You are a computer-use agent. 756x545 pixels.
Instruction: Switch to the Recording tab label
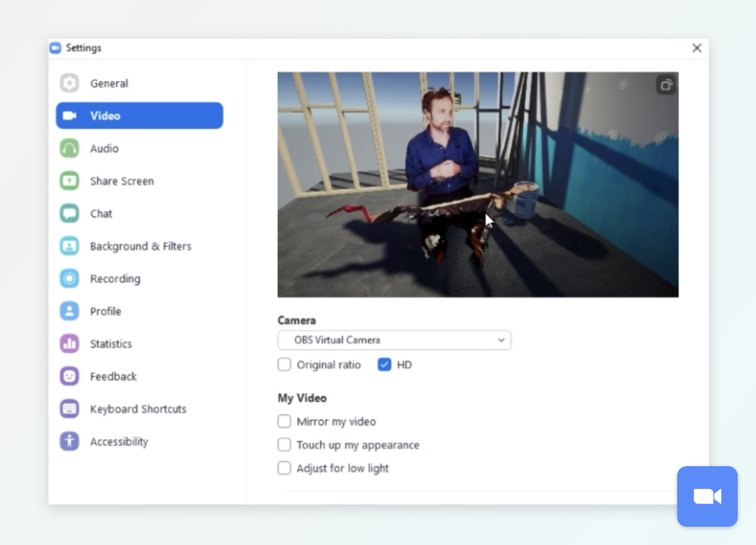(x=115, y=279)
